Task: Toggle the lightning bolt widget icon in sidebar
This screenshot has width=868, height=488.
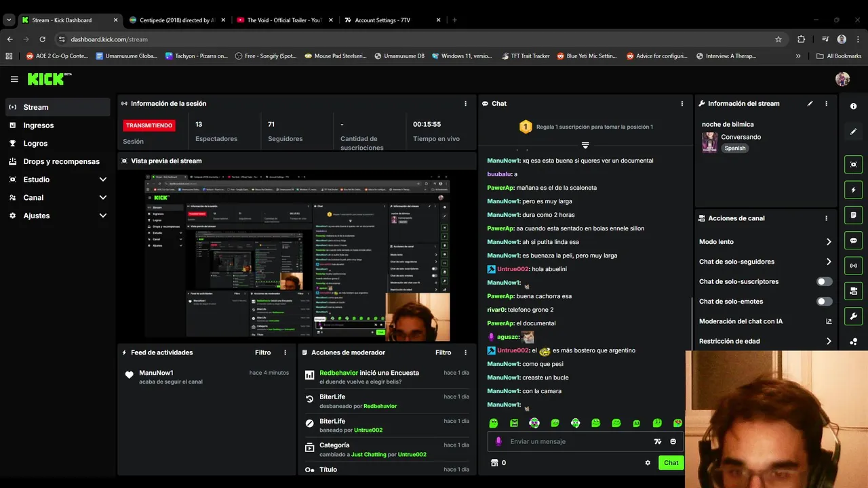Action: click(853, 190)
